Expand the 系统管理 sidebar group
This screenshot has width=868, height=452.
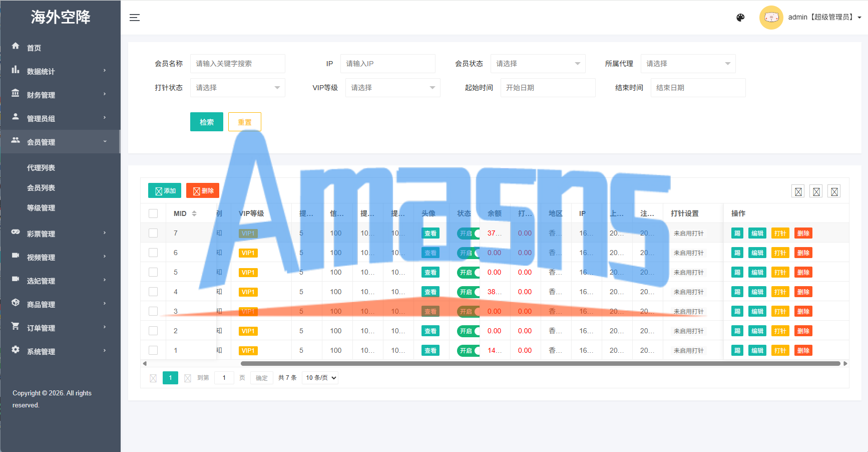pyautogui.click(x=60, y=351)
